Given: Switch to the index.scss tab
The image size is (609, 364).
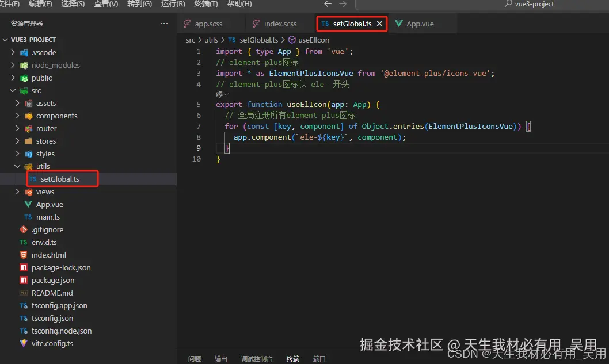Looking at the screenshot, I should (281, 24).
